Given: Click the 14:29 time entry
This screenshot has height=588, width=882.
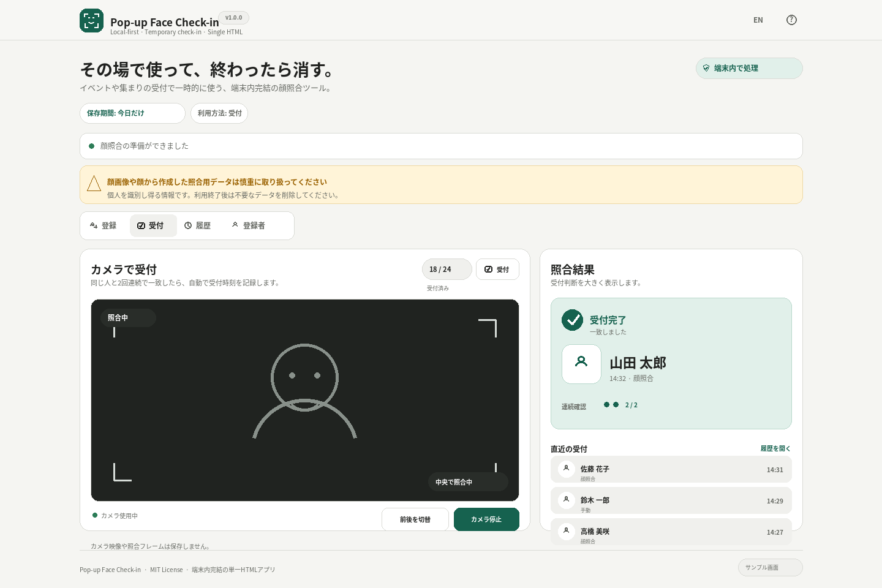Looking at the screenshot, I should pyautogui.click(x=775, y=501).
